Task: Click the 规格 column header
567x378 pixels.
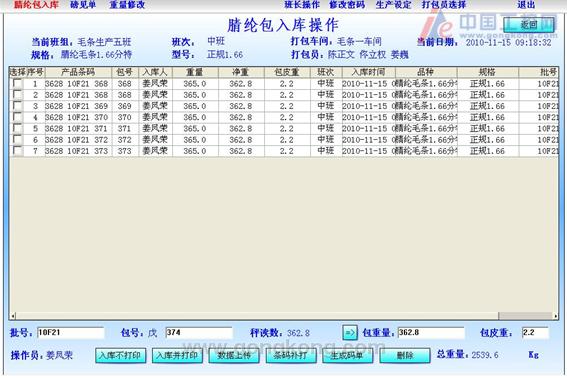Action: click(487, 72)
